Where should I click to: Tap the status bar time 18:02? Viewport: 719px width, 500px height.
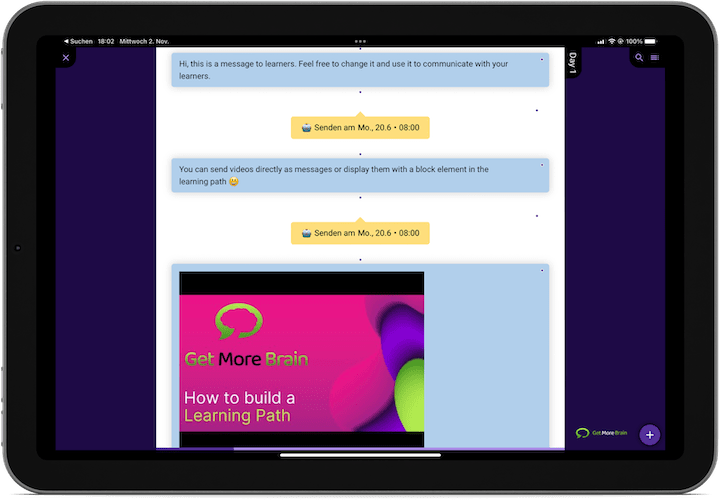pyautogui.click(x=106, y=41)
